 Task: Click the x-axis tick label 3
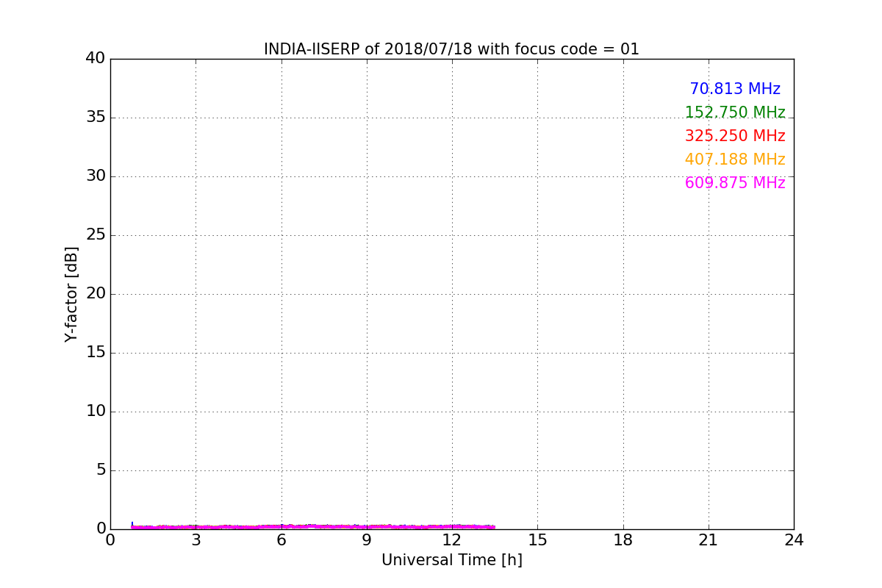click(196, 540)
